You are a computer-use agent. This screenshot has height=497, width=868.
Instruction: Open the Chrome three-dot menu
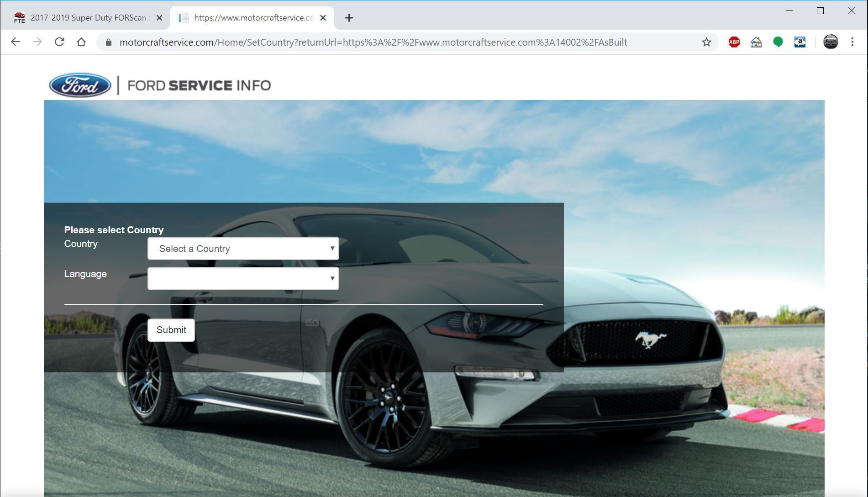coord(852,42)
